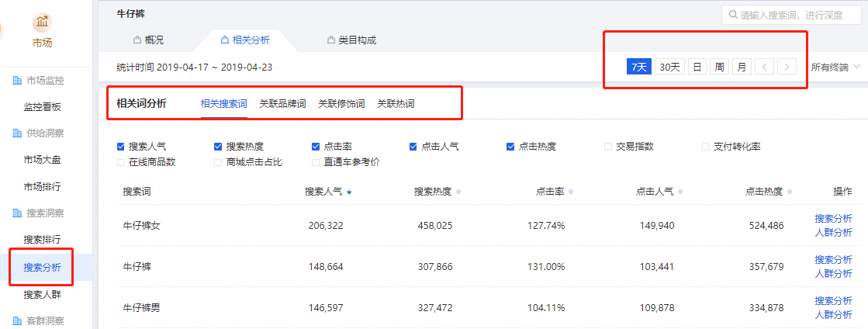Screen dimensions: 868x329
Task: Uncheck the 搜索人气 checkbox
Action: (x=120, y=146)
